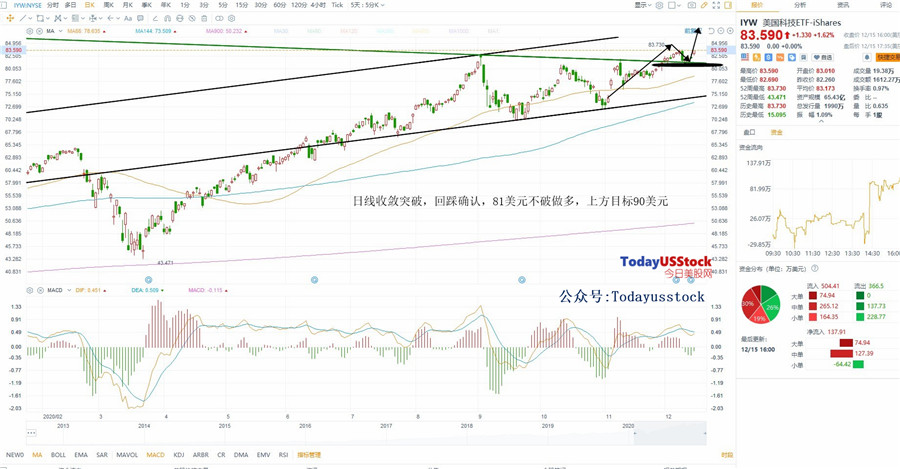Click the US flag market icon
The height and width of the screenshot is (469, 900).
pos(745,57)
